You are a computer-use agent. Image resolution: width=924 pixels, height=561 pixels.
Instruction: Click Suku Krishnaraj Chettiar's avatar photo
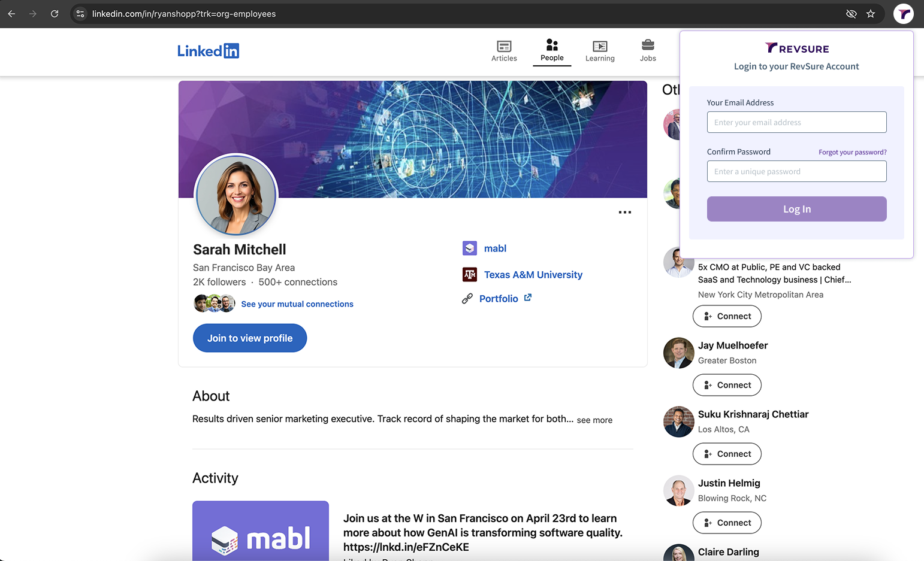[x=678, y=421]
